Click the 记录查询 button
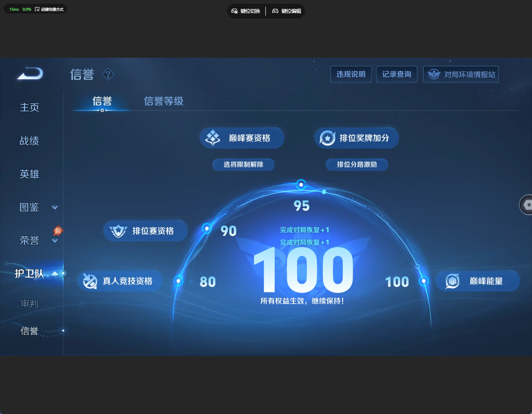Image resolution: width=532 pixels, height=414 pixels. (x=397, y=74)
